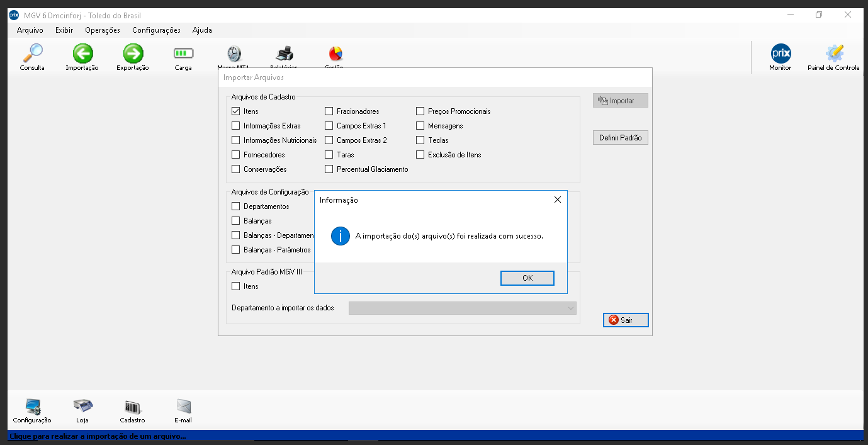Open the Consulta magnifier tool

(32, 54)
